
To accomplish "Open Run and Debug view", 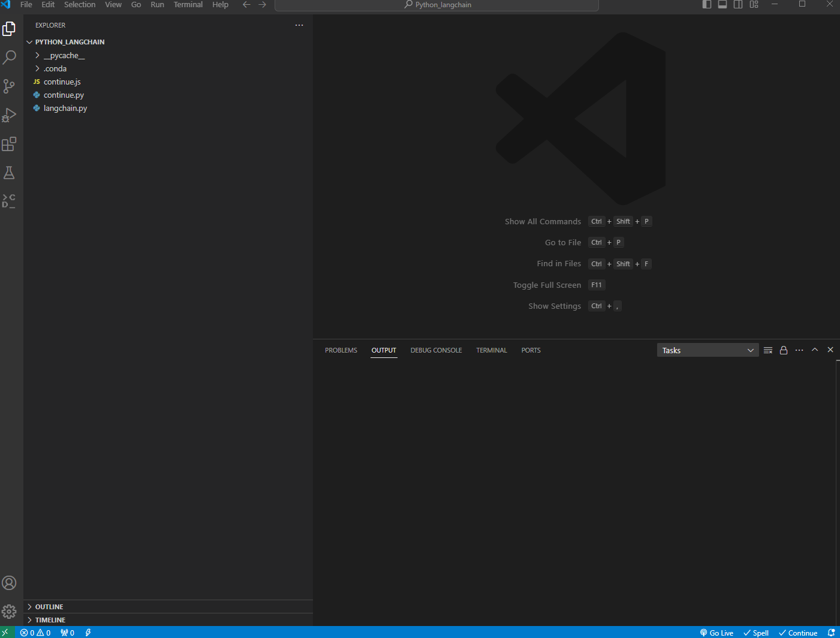I will click(9, 115).
